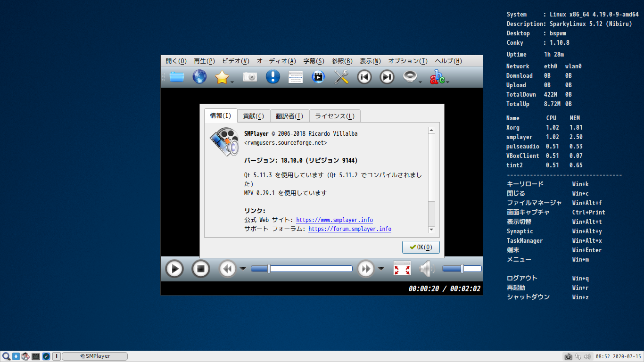Open favorites via the star icon
The image size is (644, 362).
tap(222, 77)
